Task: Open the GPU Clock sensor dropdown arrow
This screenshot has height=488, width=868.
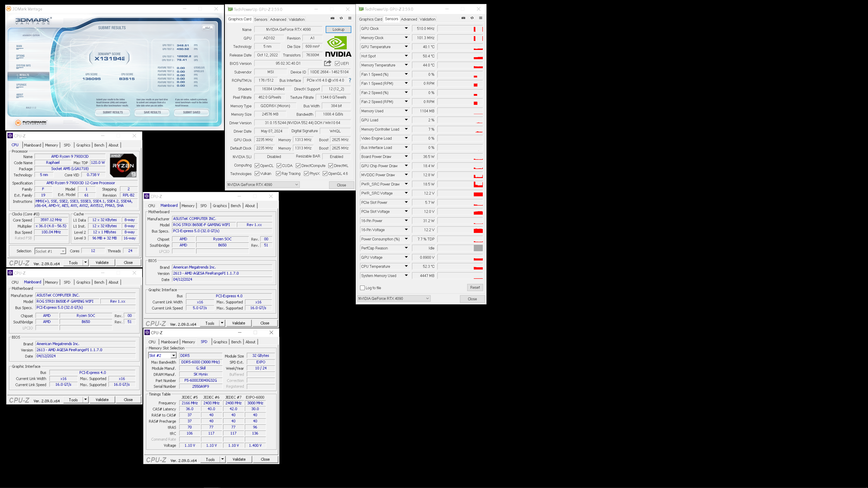Action: point(406,29)
